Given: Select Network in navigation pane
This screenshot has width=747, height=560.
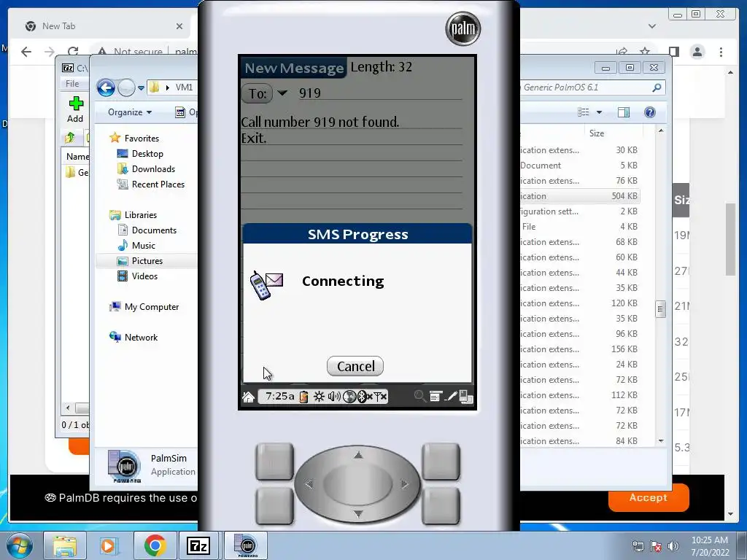Looking at the screenshot, I should pyautogui.click(x=141, y=337).
